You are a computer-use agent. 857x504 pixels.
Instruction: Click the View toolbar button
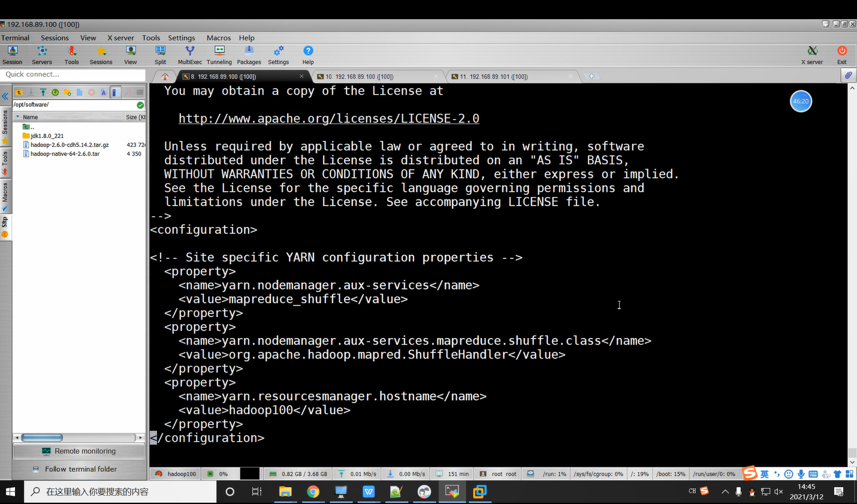(131, 55)
